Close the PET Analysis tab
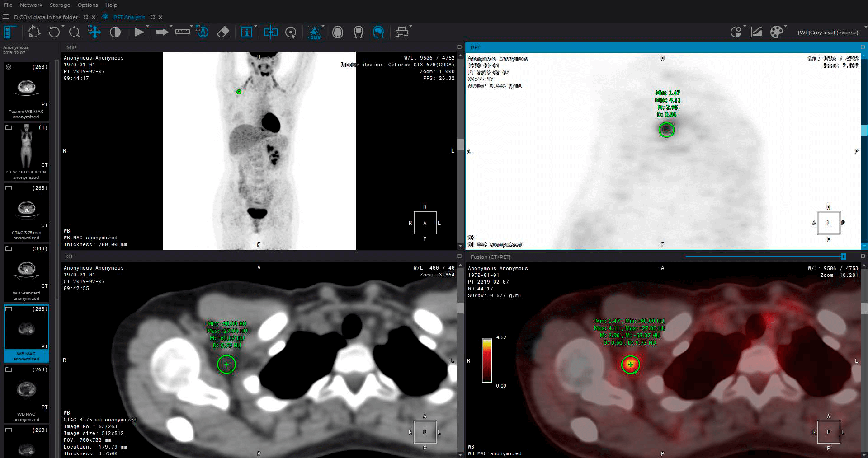This screenshot has width=868, height=458. [160, 17]
